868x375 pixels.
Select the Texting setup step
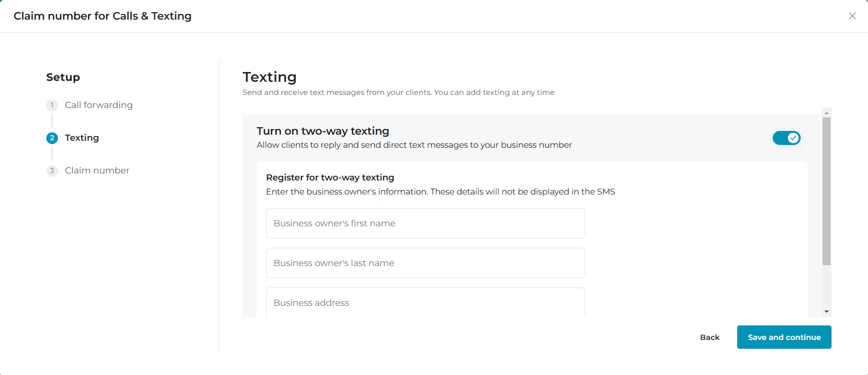coord(82,138)
